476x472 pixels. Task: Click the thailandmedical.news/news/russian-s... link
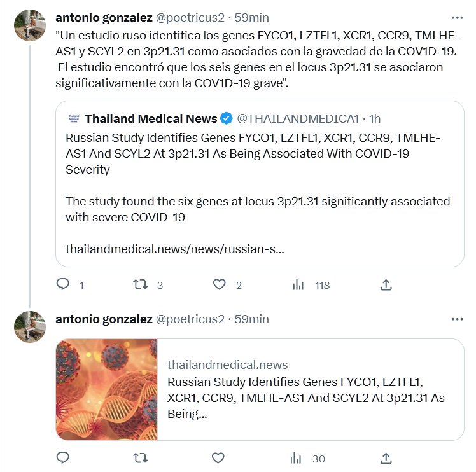pyautogui.click(x=174, y=249)
